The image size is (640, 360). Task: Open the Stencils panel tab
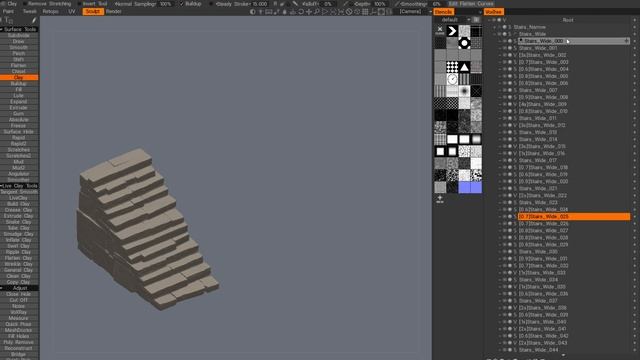coord(443,12)
